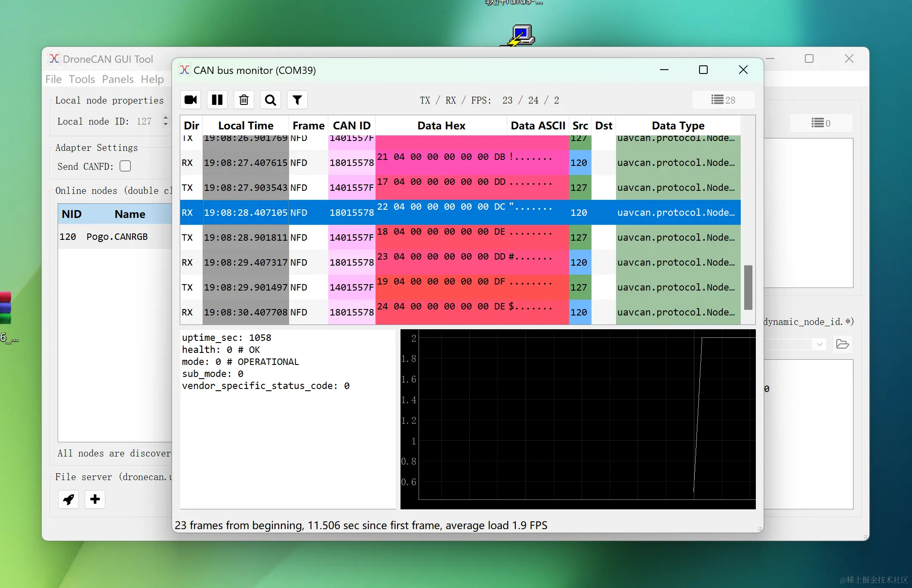The height and width of the screenshot is (588, 912).
Task: Pause the CAN bus monitor
Action: (x=217, y=100)
